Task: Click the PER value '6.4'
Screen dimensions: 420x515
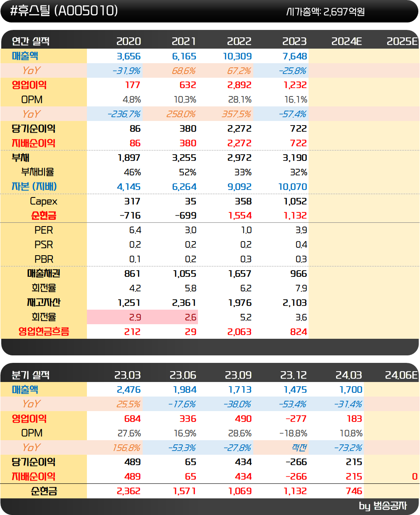Action: click(x=135, y=230)
